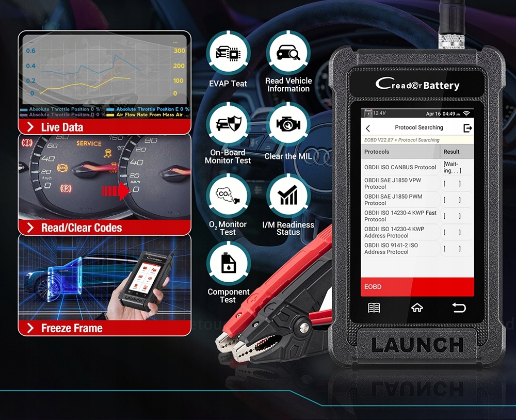This screenshot has width=516, height=420.
Task: Click the Freeze Frame chevron arrow
Action: [30, 328]
